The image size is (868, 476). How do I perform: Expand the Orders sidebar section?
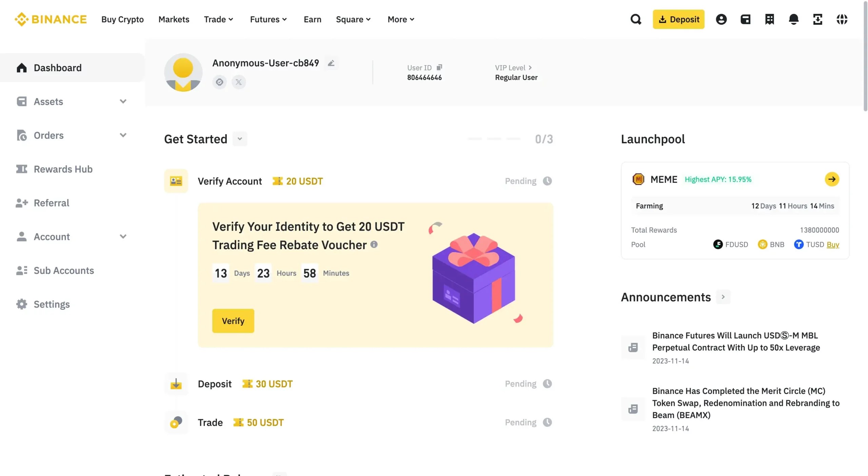(123, 135)
